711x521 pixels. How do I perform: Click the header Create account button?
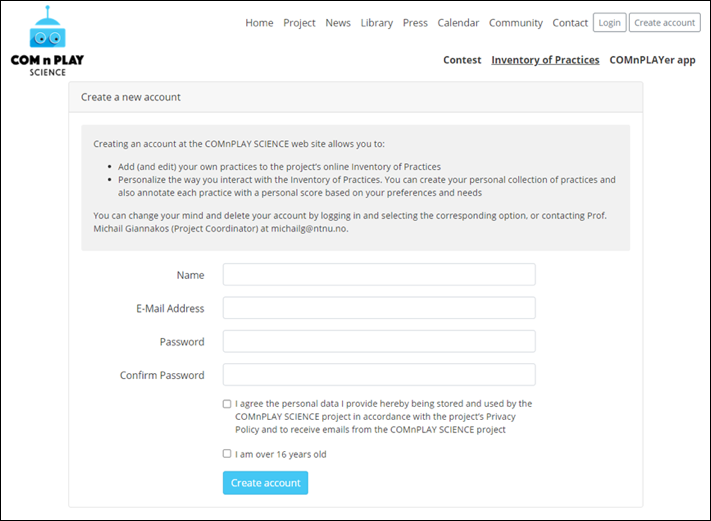pyautogui.click(x=664, y=23)
